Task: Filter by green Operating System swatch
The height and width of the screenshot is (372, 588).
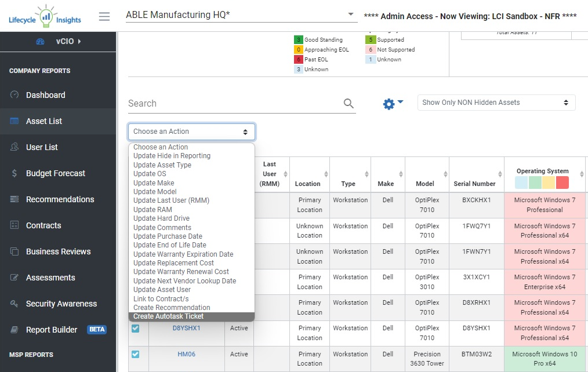Action: click(x=535, y=183)
